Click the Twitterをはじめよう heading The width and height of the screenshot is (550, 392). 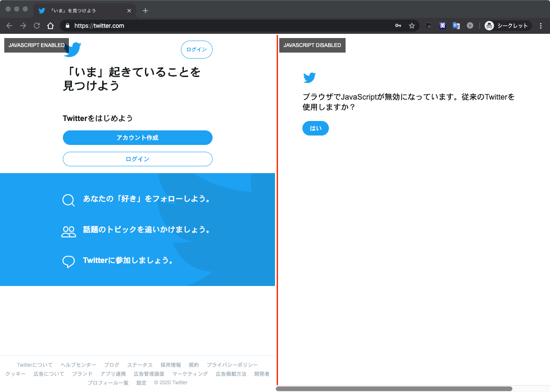point(98,118)
